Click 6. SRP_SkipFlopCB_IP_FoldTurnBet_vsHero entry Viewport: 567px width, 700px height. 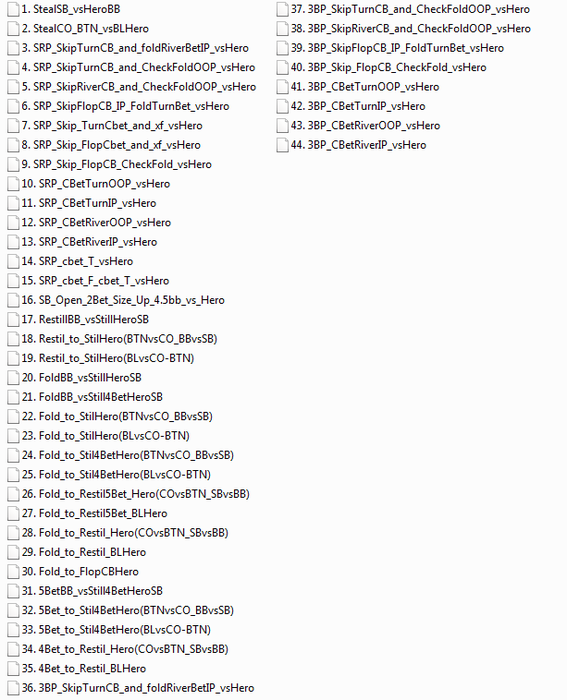pos(125,106)
